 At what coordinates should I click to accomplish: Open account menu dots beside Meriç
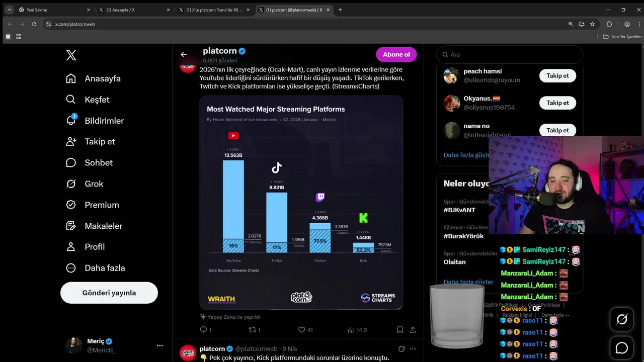(159, 345)
